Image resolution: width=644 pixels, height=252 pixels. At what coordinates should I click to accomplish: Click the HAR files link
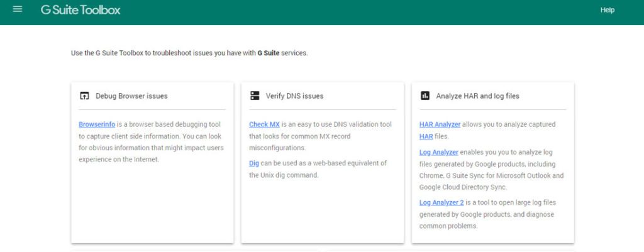pyautogui.click(x=426, y=136)
